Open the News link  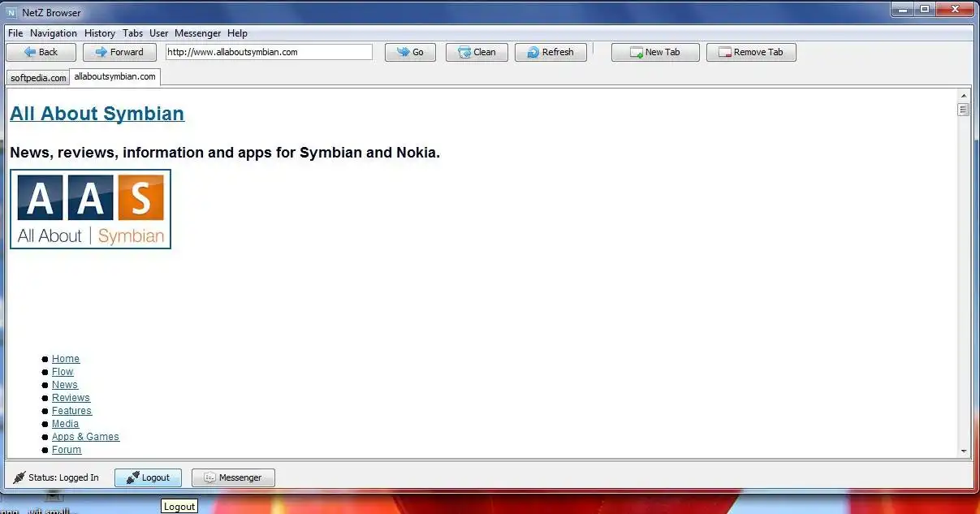[x=65, y=385]
